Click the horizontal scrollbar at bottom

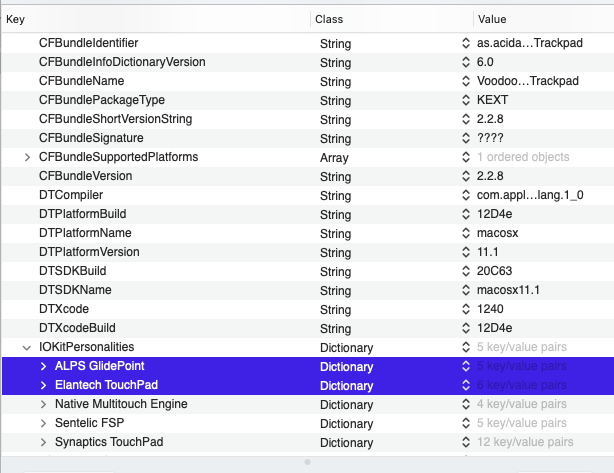[x=307, y=463]
